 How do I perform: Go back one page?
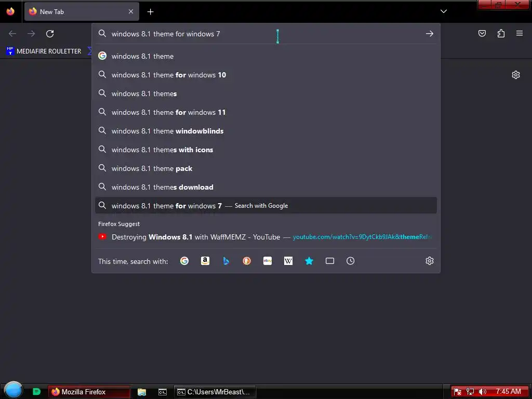(12, 34)
